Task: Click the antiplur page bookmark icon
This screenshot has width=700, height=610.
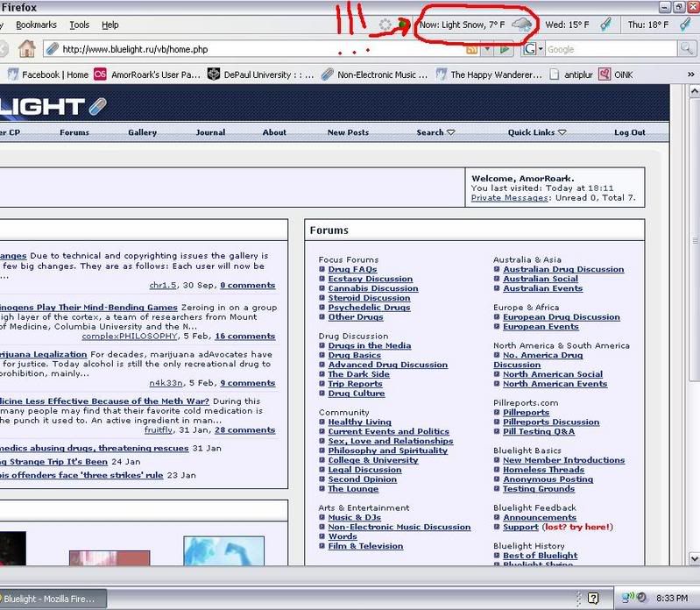Action: click(x=555, y=74)
